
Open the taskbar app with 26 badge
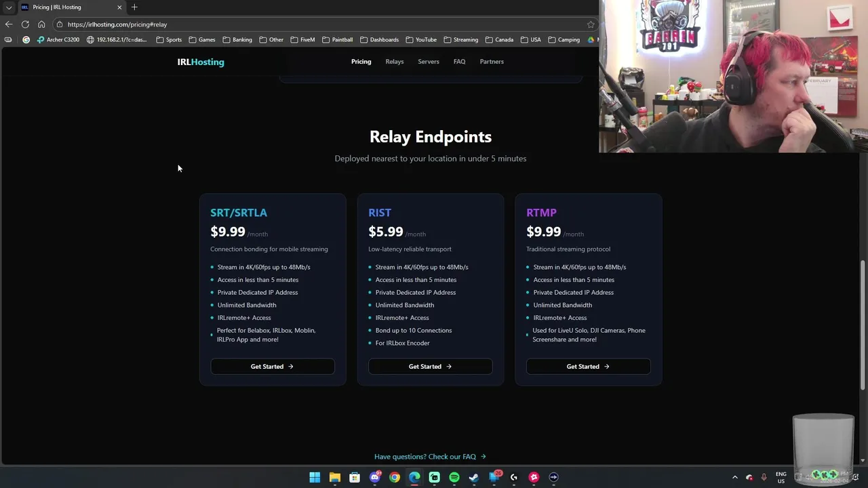tap(494, 477)
